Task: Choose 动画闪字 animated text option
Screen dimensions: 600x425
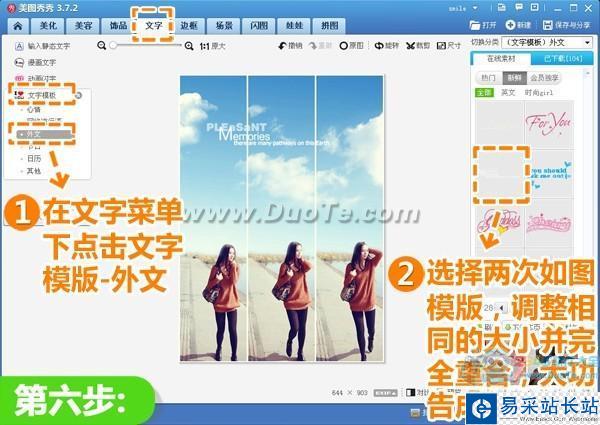Action: [35, 78]
